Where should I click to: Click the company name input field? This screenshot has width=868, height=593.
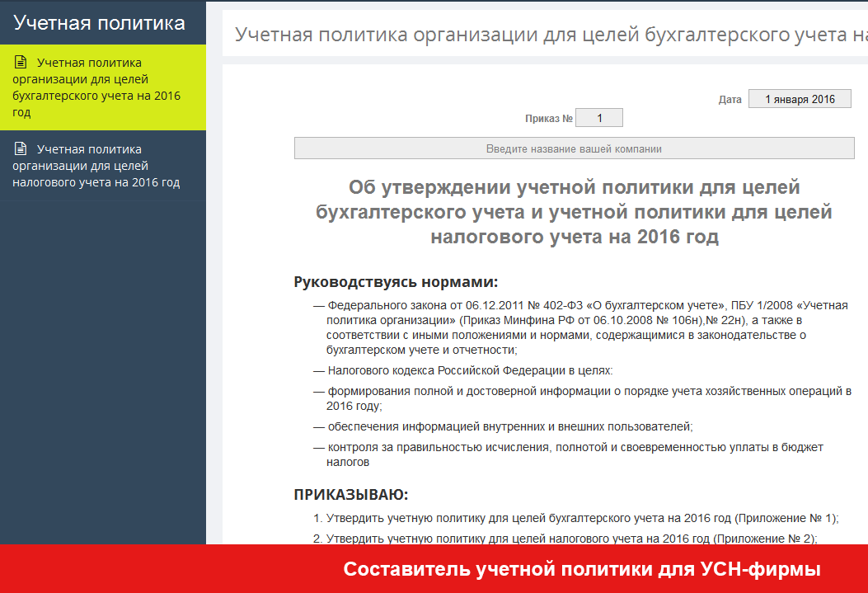(574, 148)
